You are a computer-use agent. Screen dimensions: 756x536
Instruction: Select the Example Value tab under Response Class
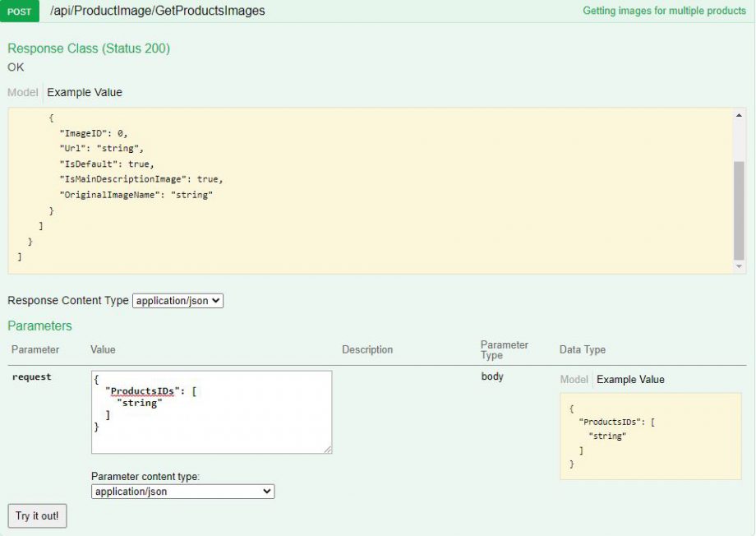[x=84, y=92]
